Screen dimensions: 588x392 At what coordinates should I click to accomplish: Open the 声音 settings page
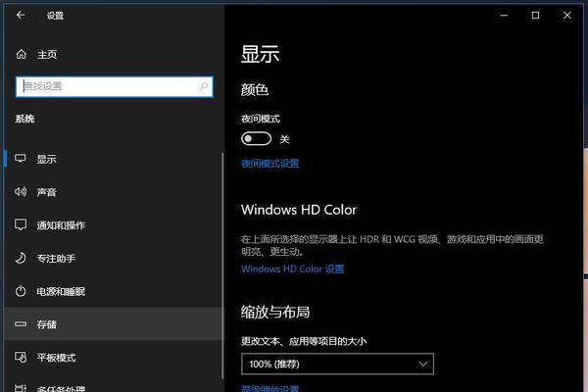coord(114,192)
